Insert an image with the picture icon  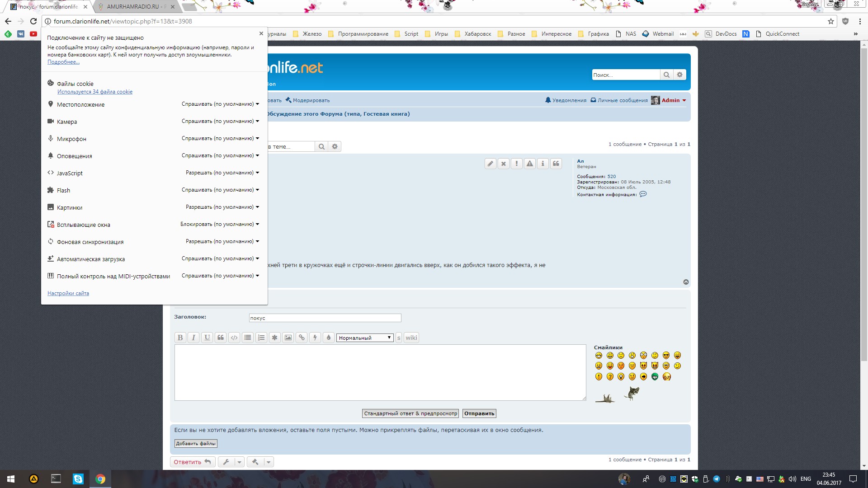(288, 338)
